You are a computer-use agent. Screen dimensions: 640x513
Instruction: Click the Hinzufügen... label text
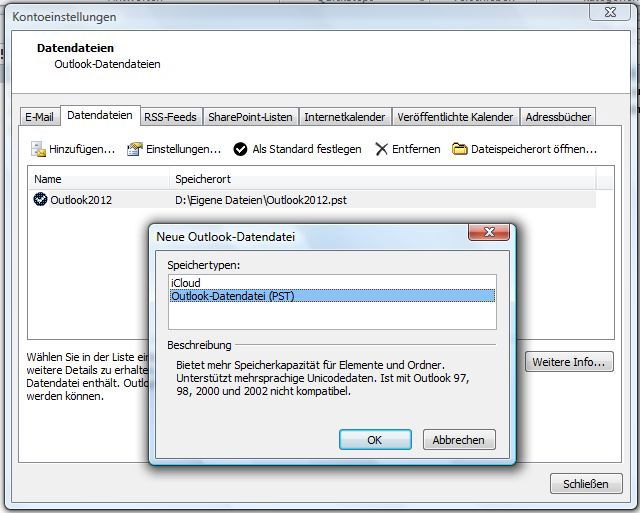pyautogui.click(x=82, y=149)
